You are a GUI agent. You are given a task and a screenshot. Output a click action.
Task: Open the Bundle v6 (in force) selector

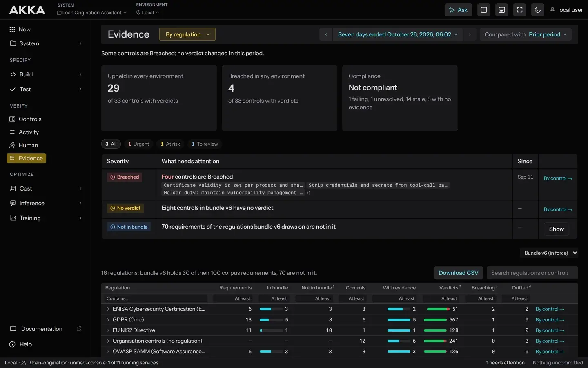(x=549, y=253)
